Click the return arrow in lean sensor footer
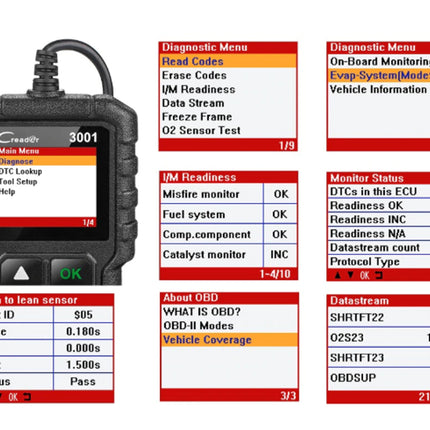Screen dimensions: 430x430 [x=27, y=397]
